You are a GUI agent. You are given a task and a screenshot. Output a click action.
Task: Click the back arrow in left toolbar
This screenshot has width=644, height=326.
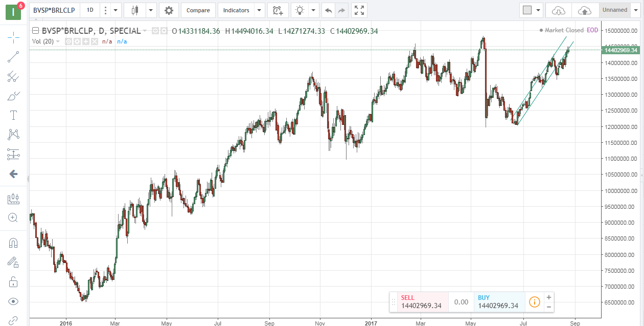tap(14, 174)
